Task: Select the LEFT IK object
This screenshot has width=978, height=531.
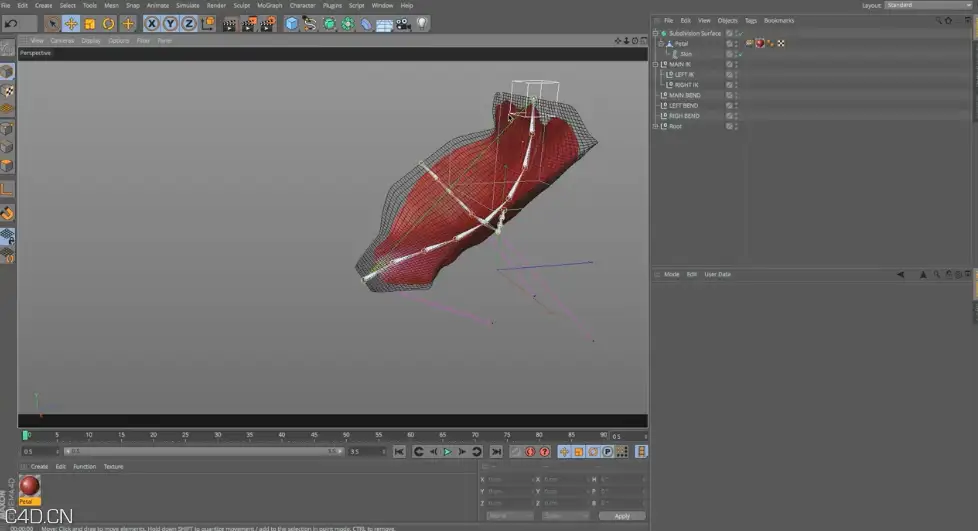Action: [684, 75]
